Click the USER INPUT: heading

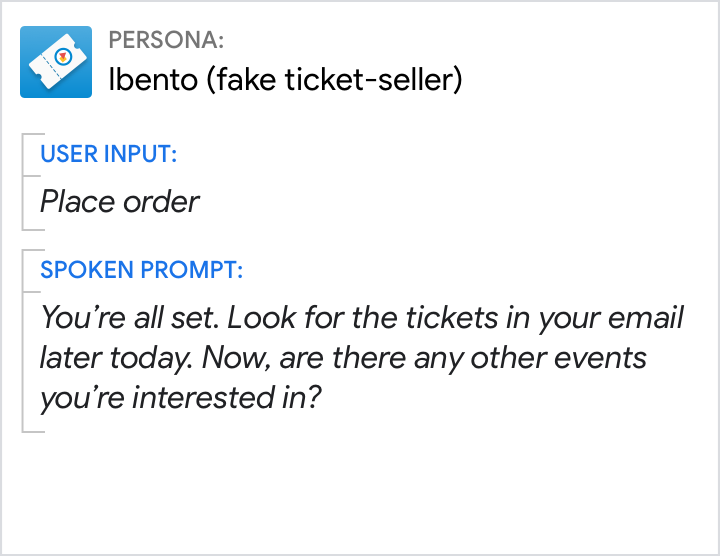[109, 154]
